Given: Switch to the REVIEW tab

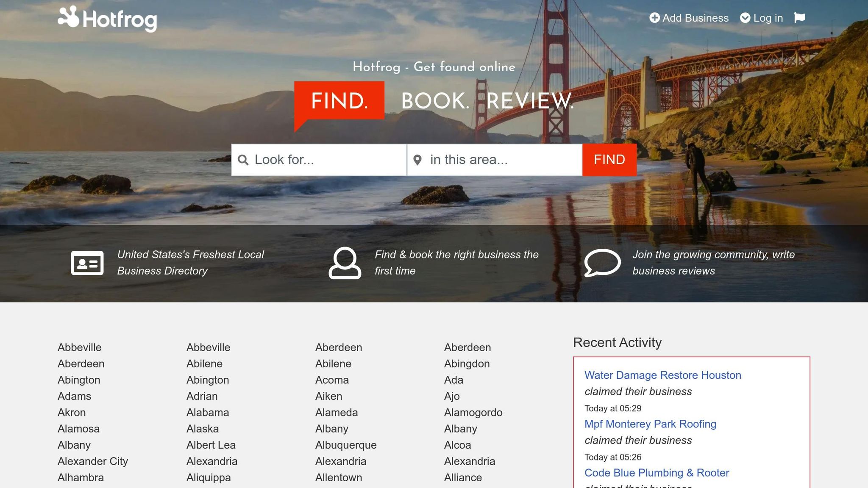Looking at the screenshot, I should (x=529, y=101).
